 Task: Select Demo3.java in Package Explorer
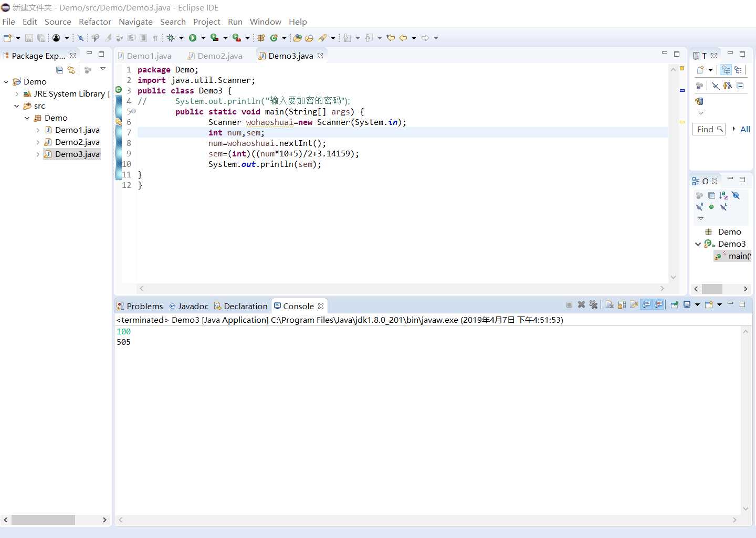point(72,154)
